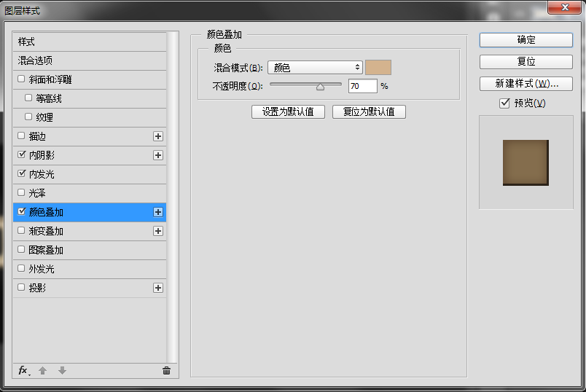Uncheck 内发光 checkbox
Screen dimensions: 586x392
(x=21, y=173)
